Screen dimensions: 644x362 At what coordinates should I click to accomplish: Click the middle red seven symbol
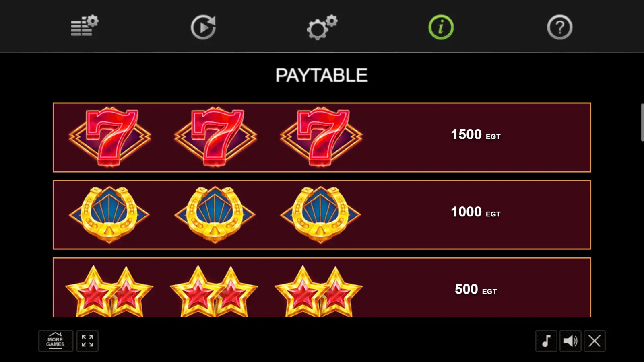[215, 137]
